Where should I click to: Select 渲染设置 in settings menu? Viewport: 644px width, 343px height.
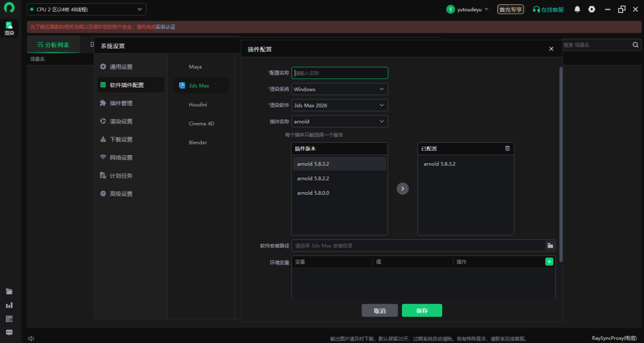[x=121, y=121]
